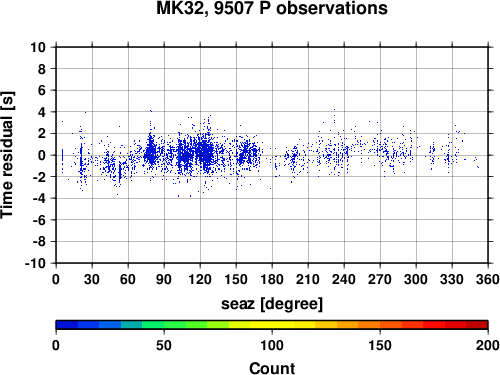Image resolution: width=500 pixels, height=375 pixels.
Task: Click the plot title MK32, 9507 P observations
Action: pyautogui.click(x=272, y=8)
